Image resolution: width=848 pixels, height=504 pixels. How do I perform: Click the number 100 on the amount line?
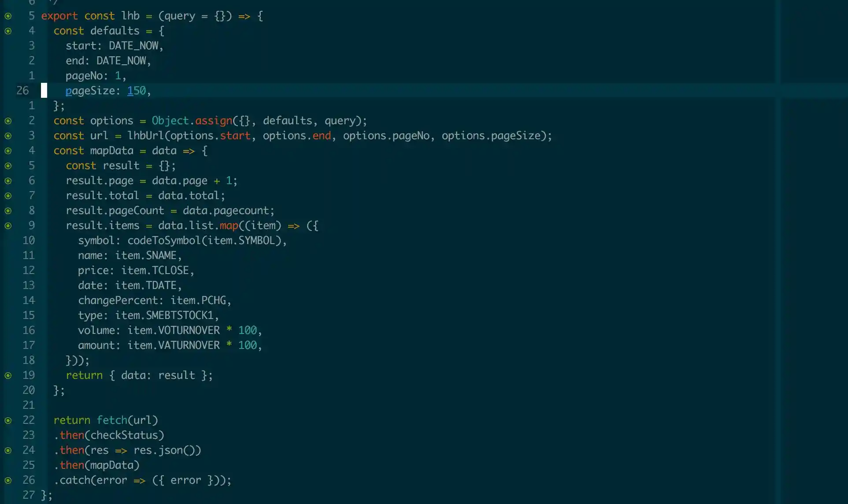[248, 345]
